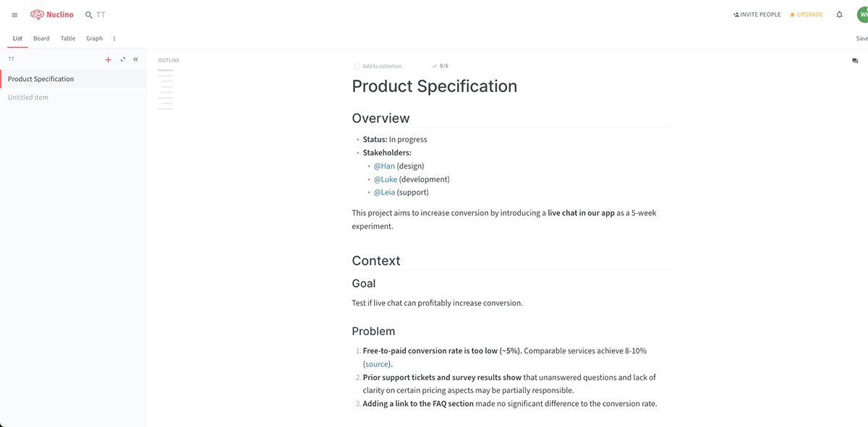The image size is (868, 427).
Task: Open the source hyperlink
Action: coord(378,364)
